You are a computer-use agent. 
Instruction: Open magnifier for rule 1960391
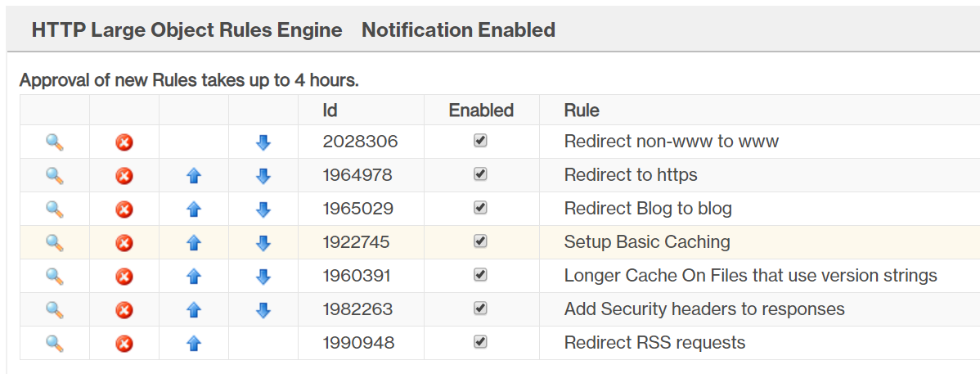tap(55, 277)
